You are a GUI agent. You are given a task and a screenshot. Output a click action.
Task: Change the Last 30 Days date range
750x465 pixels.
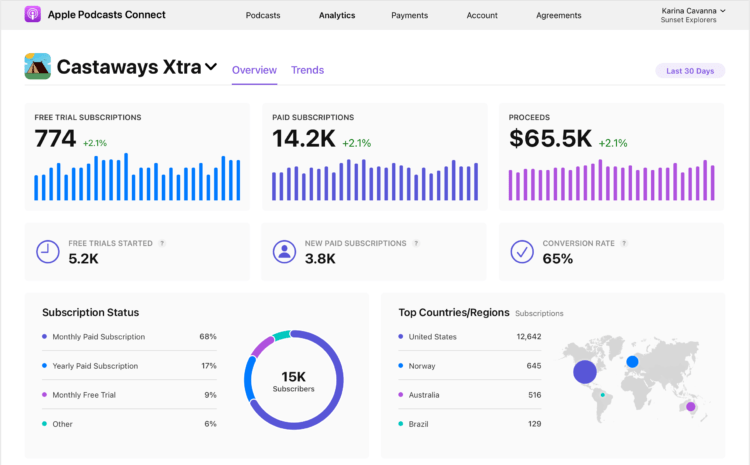pos(690,71)
